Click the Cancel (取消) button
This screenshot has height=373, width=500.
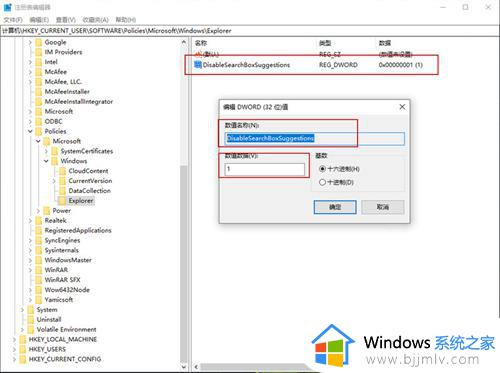tap(383, 207)
